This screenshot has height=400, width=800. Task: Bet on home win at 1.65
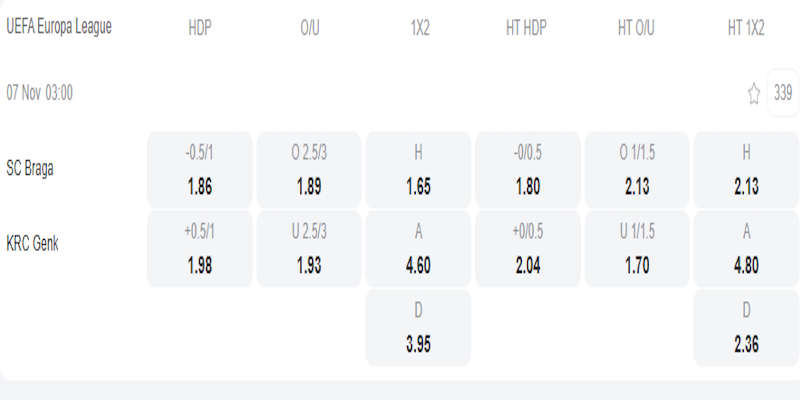(419, 169)
